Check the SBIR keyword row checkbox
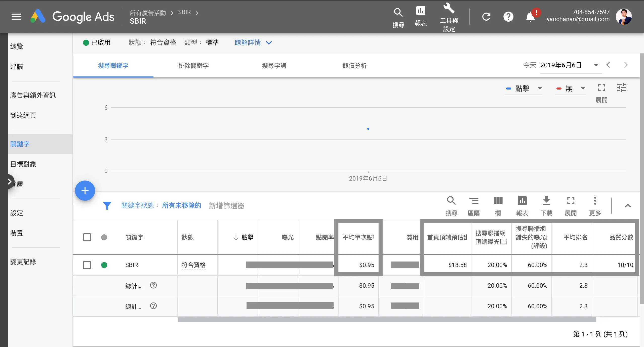Image resolution: width=644 pixels, height=347 pixels. click(x=87, y=265)
